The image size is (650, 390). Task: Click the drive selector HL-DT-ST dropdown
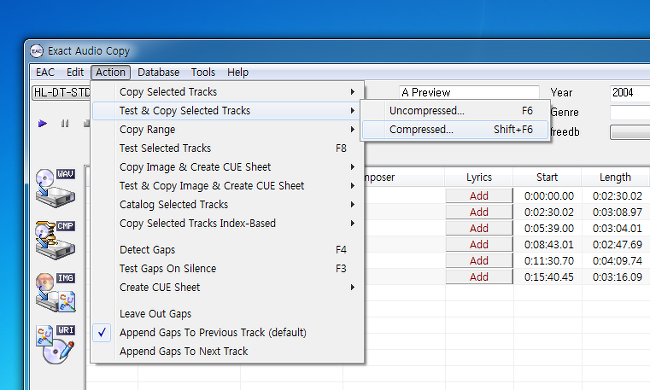(61, 92)
